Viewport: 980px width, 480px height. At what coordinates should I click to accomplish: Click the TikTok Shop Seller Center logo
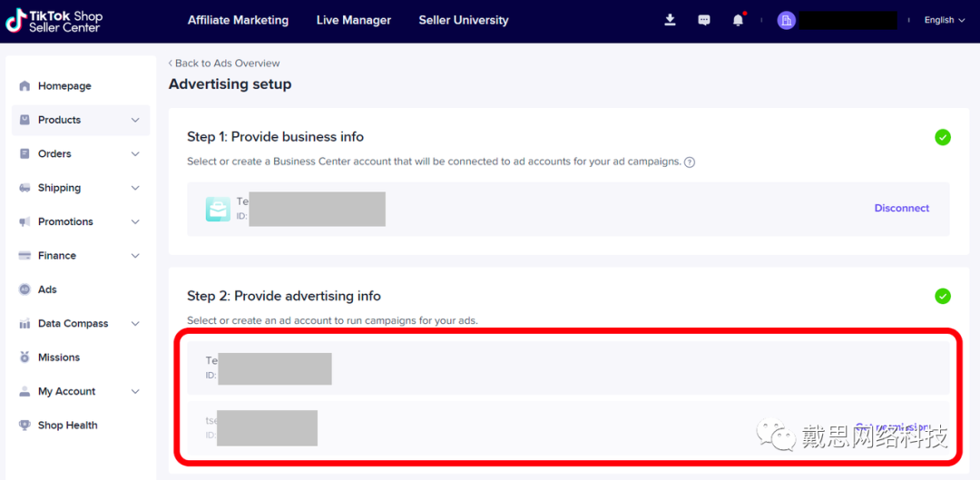54,21
